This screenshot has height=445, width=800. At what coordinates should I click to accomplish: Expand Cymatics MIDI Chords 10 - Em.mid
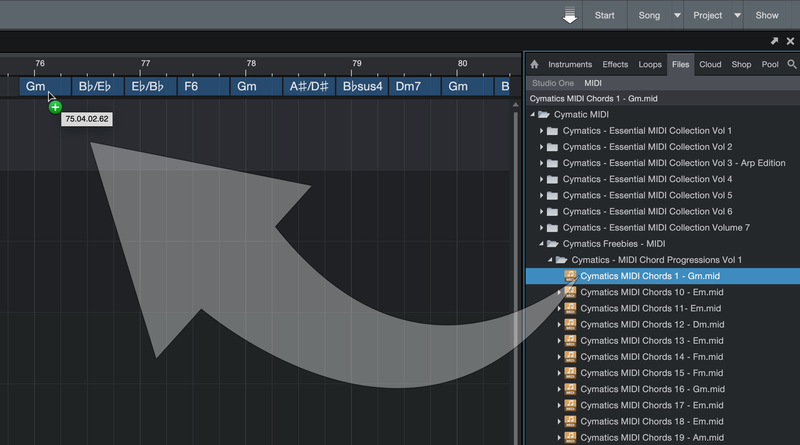tap(559, 292)
